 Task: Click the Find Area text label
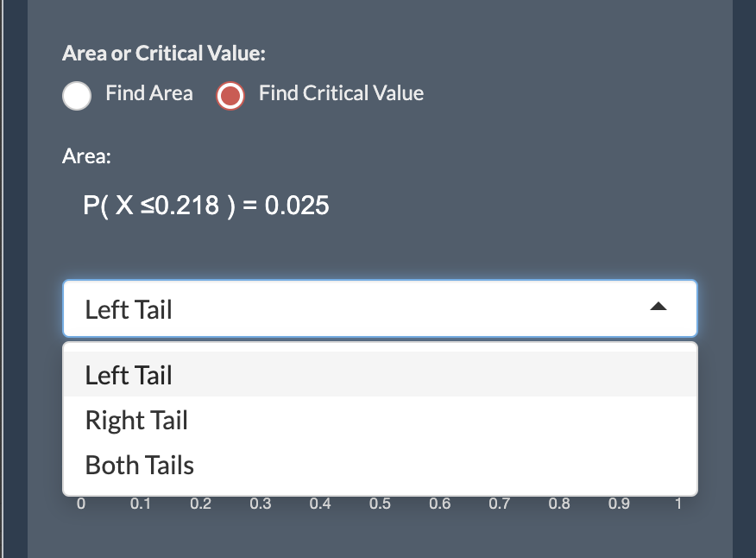[x=149, y=93]
